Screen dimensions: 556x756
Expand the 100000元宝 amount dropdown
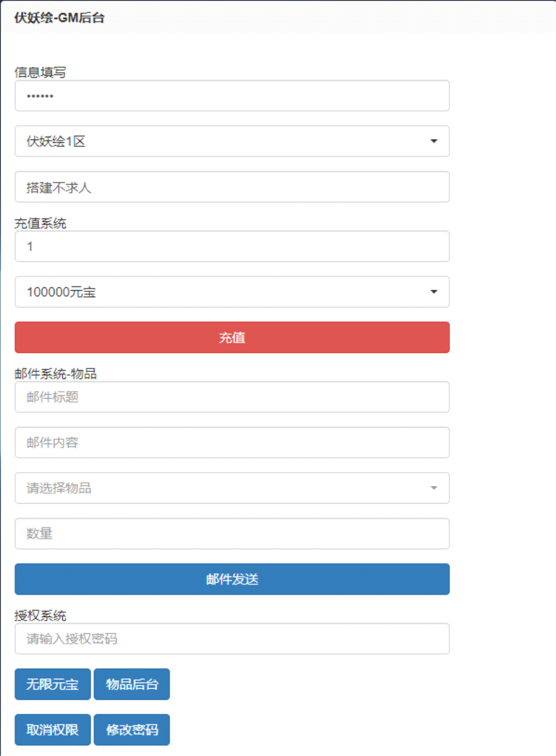[x=232, y=292]
